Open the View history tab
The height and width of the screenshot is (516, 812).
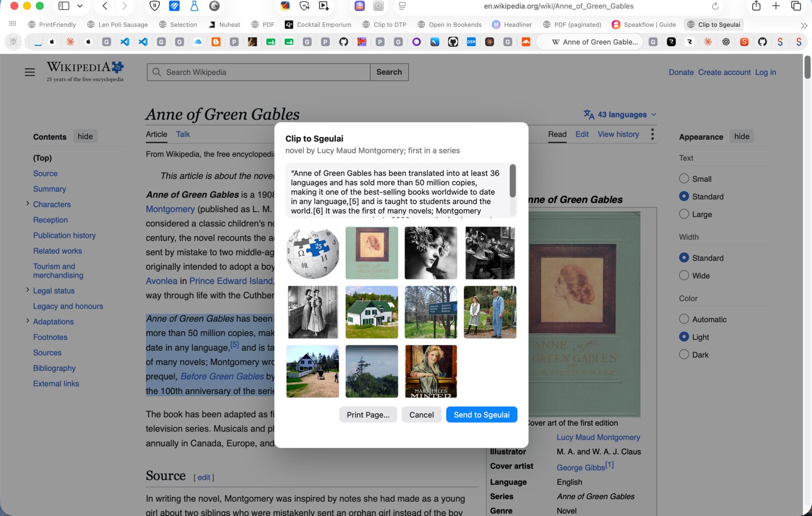pyautogui.click(x=618, y=134)
